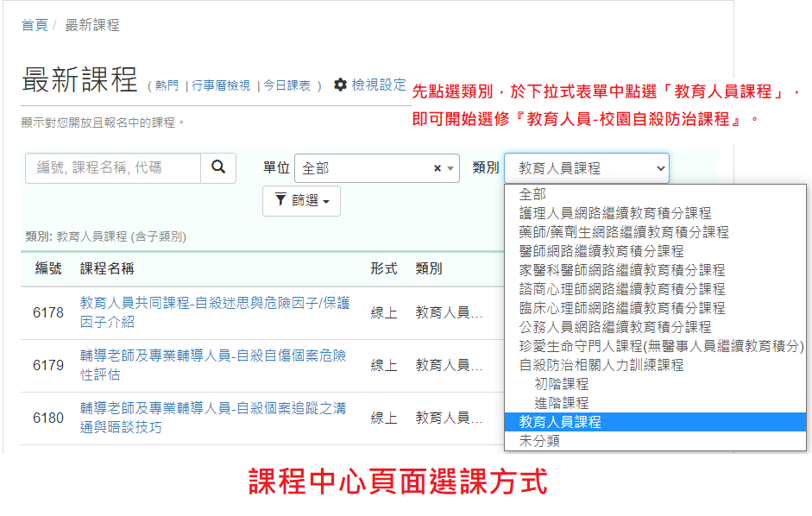
Task: Go to 首頁 breadcrumb link
Action: click(x=35, y=25)
